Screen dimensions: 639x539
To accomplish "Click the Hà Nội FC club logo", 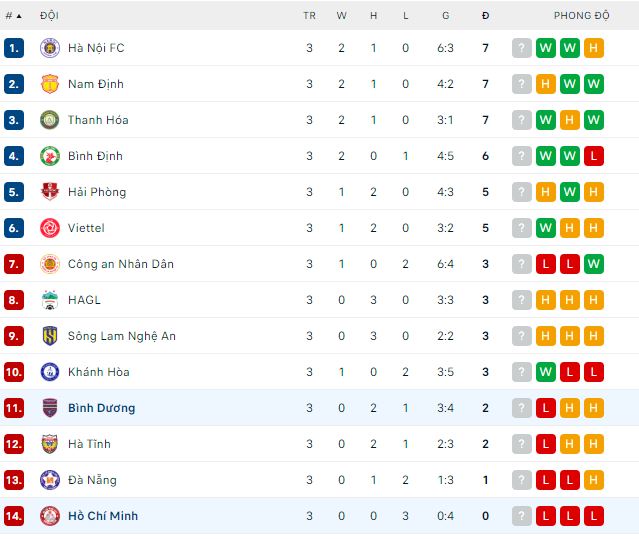I will coord(49,48).
